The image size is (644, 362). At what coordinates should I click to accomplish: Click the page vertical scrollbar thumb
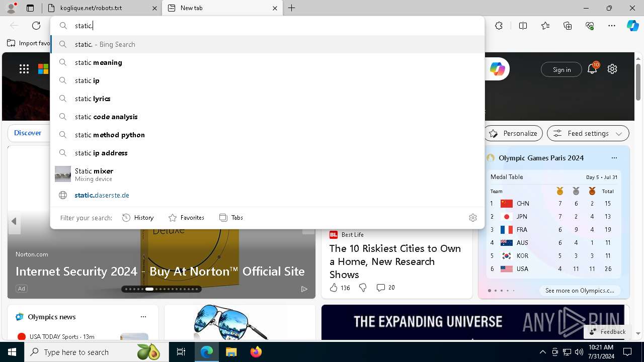[638, 83]
